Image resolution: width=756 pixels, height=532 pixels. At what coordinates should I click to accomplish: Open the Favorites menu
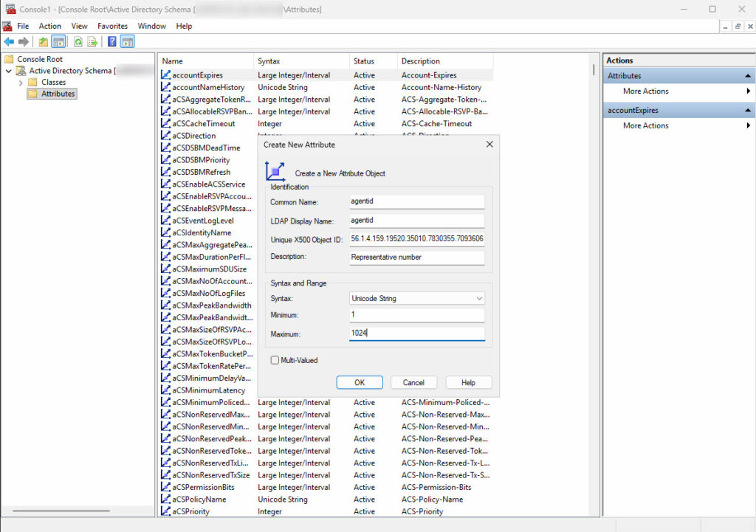click(x=112, y=26)
